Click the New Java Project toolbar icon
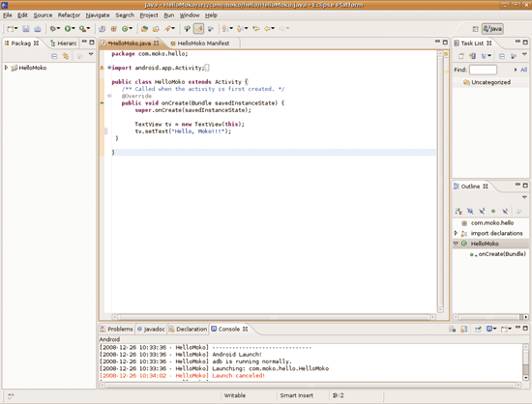This screenshot has height=404, width=532. pos(102,29)
